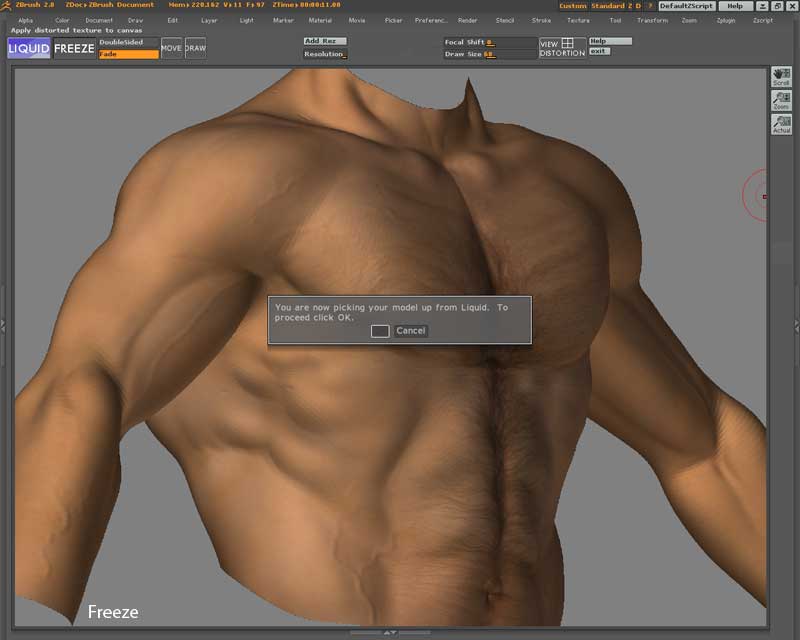This screenshot has width=800, height=640.
Task: Click the blank OK button in dialog
Action: pyautogui.click(x=380, y=331)
